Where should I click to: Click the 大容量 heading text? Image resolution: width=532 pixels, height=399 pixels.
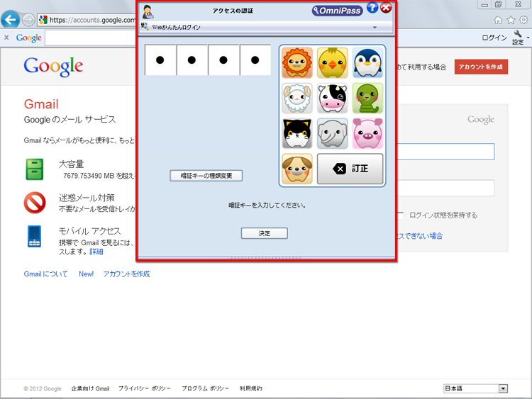click(71, 164)
